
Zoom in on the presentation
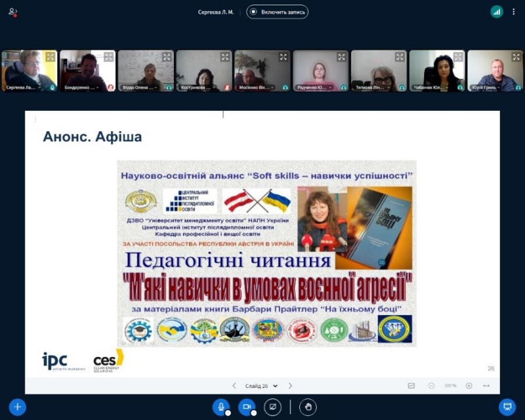(469, 386)
